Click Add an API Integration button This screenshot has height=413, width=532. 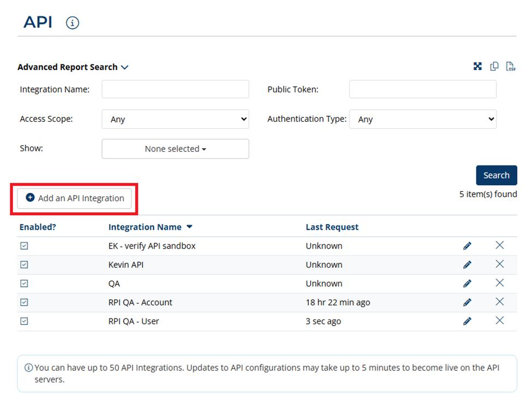coord(75,198)
